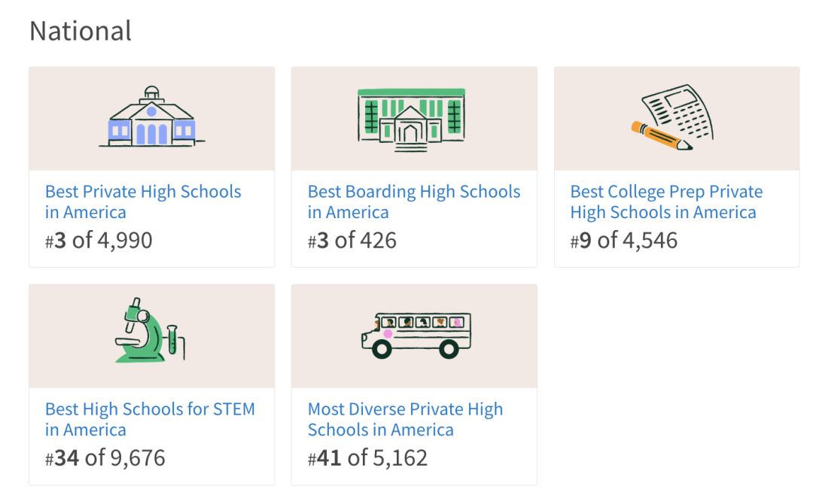
Task: Open Best High Schools for STEM link
Action: coord(150,420)
